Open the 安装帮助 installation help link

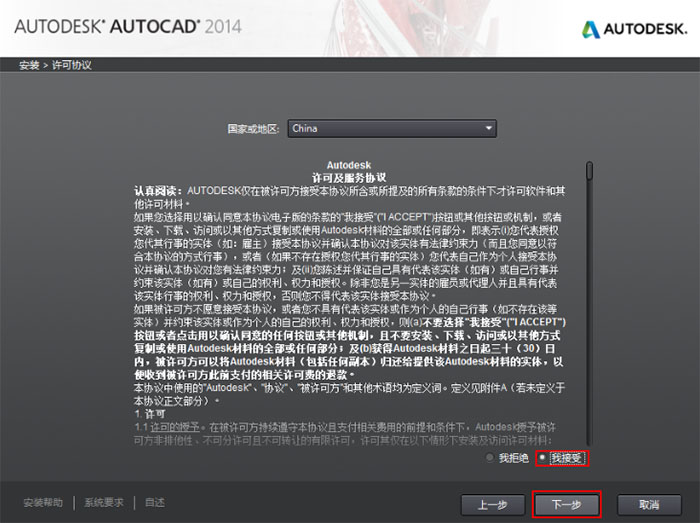[43, 503]
